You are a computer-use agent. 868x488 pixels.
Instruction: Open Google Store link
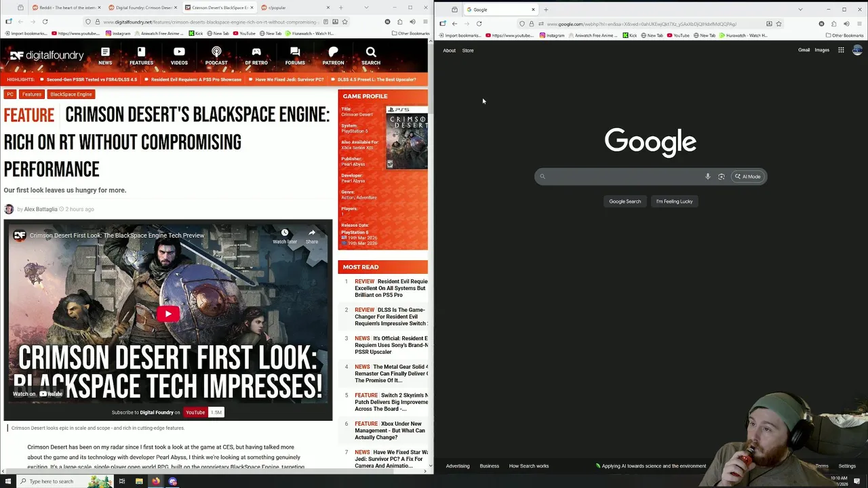click(468, 50)
